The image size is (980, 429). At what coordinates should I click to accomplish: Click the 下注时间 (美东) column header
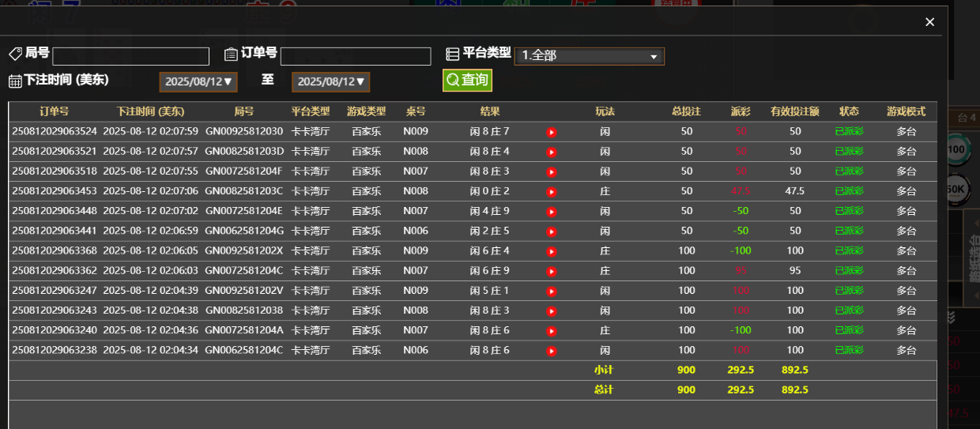point(150,111)
